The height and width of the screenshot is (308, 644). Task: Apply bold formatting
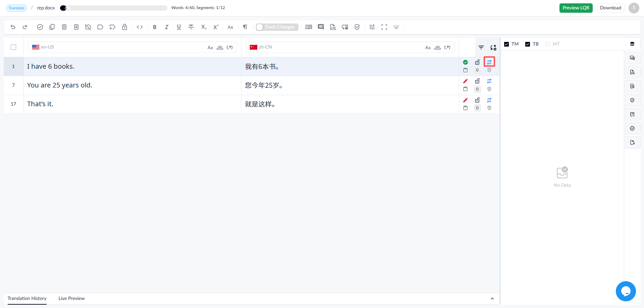coord(155,27)
